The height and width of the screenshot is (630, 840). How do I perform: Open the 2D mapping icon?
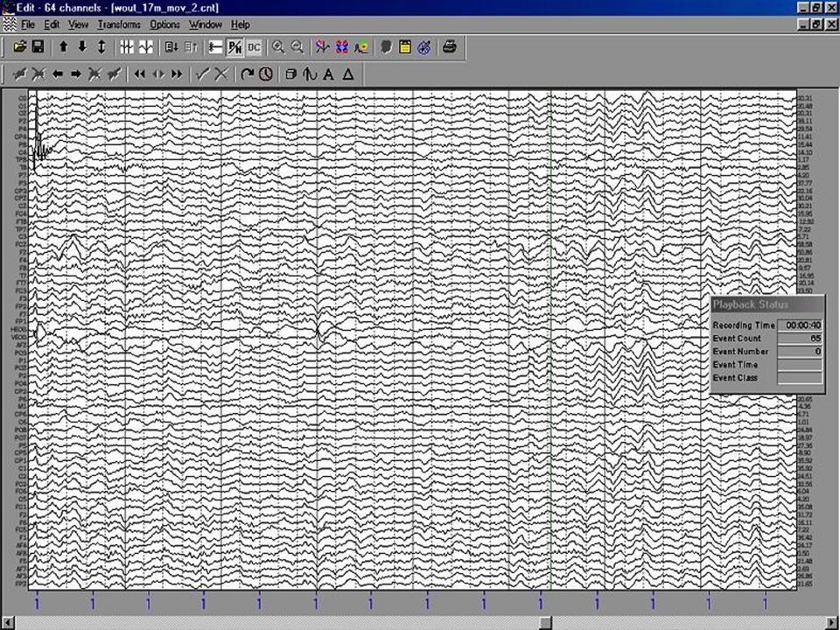[x=342, y=47]
